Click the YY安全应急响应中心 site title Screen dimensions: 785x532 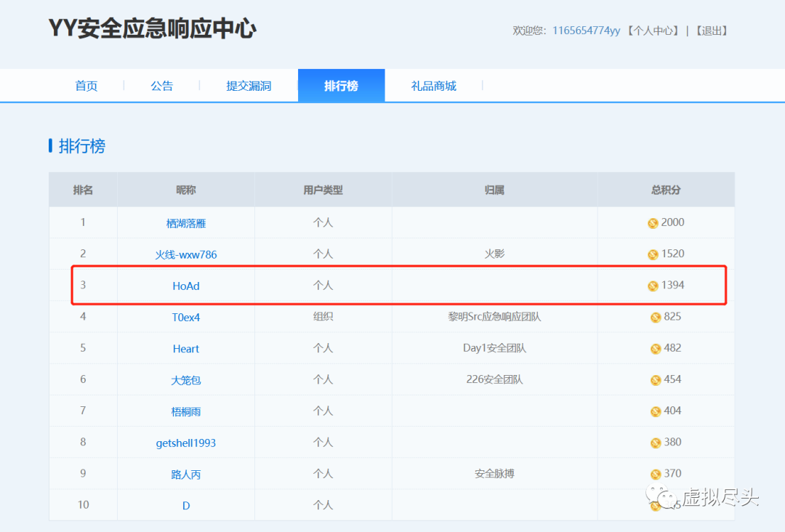[152, 28]
